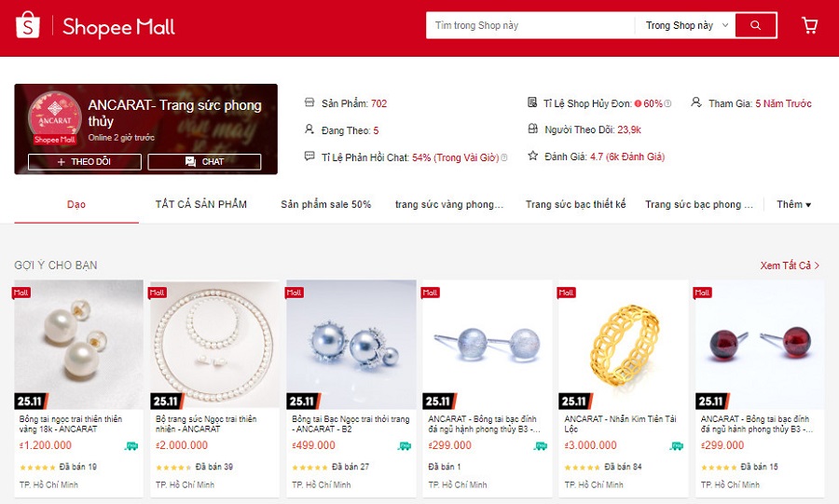Image resolution: width=839 pixels, height=504 pixels.
Task: Click the ANCARAT shop avatar logo
Action: pos(55,118)
